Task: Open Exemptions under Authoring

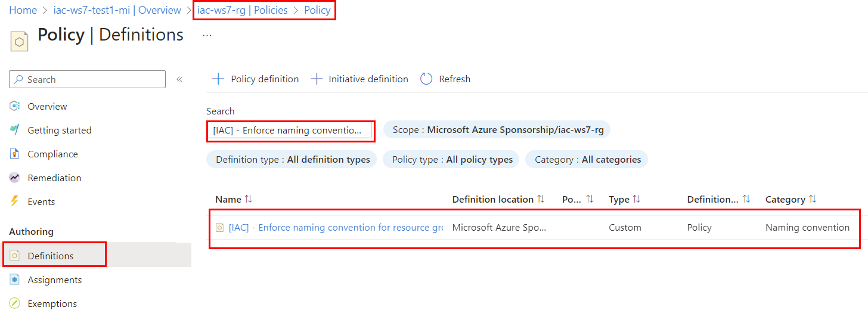Action: 52,303
